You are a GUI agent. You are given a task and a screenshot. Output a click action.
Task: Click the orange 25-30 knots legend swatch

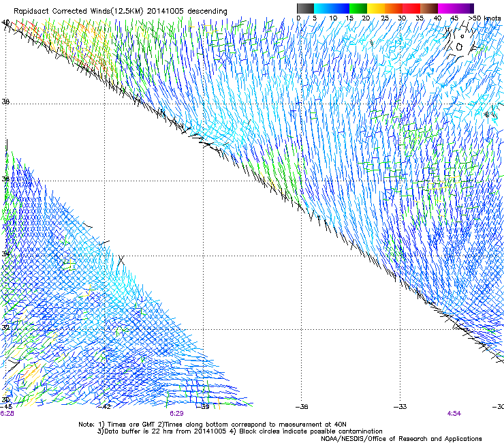pyautogui.click(x=394, y=8)
